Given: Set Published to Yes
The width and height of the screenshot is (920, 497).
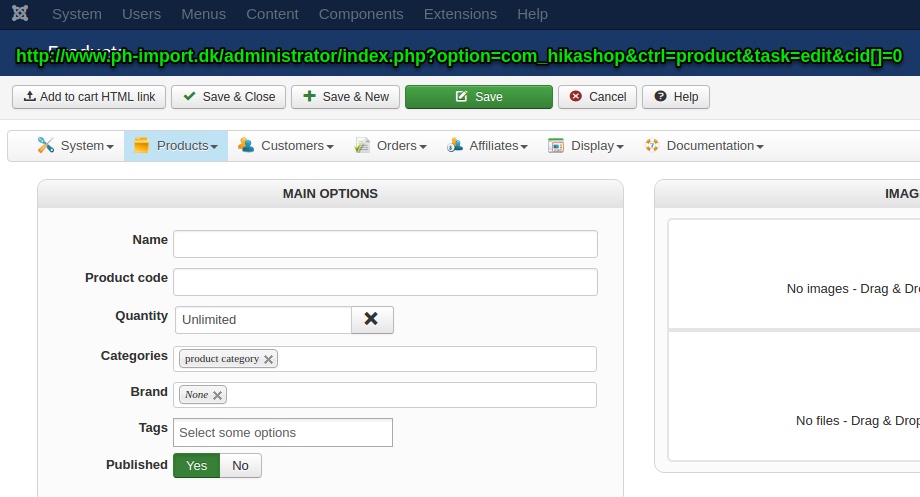Looking at the screenshot, I should click(197, 465).
